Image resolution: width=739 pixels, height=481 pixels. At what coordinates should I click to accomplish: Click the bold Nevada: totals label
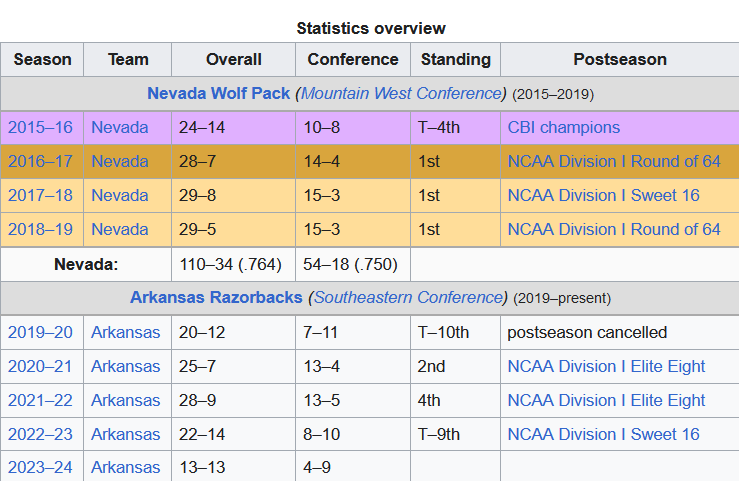[x=86, y=264]
